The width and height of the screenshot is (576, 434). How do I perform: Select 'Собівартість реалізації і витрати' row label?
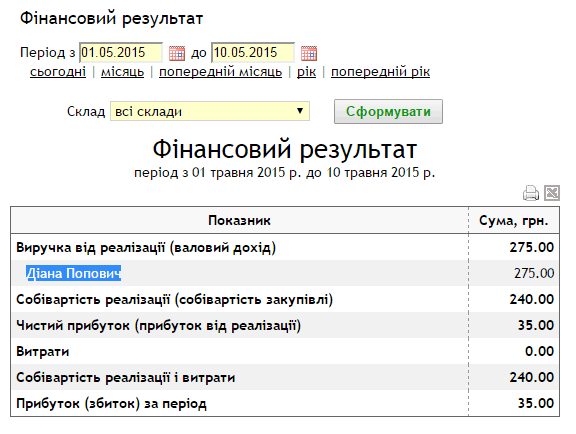click(126, 378)
